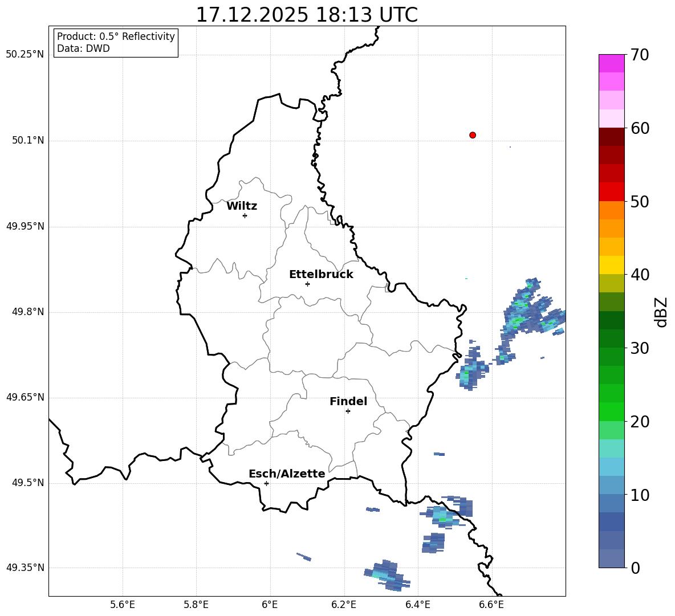Click the colorbar '10' tick label
Screen dimensions: 675x616
[640, 495]
